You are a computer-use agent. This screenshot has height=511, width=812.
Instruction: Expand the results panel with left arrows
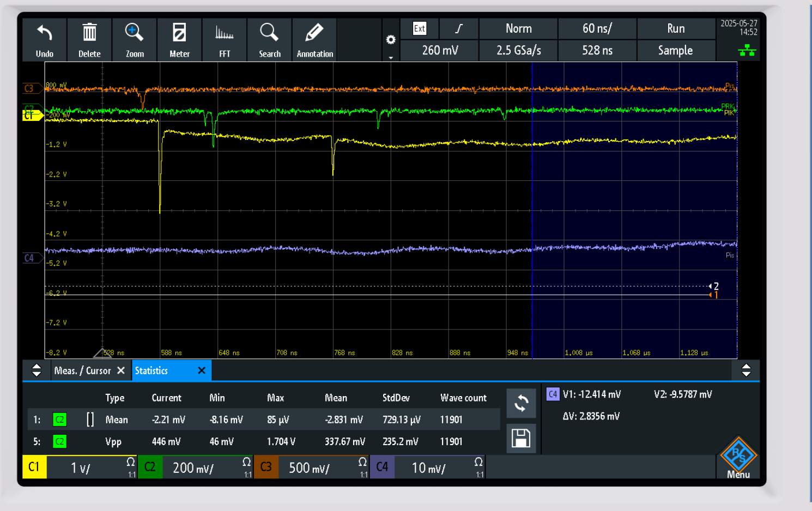pos(37,370)
